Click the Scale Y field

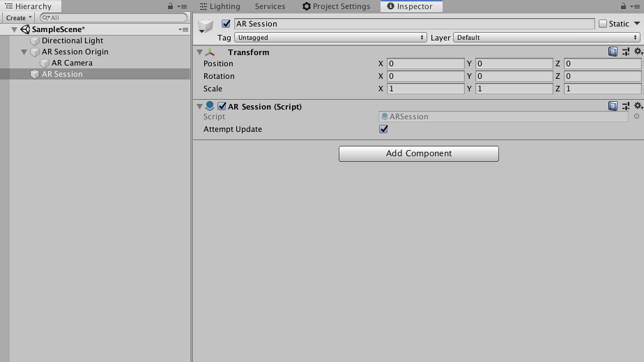(514, 89)
